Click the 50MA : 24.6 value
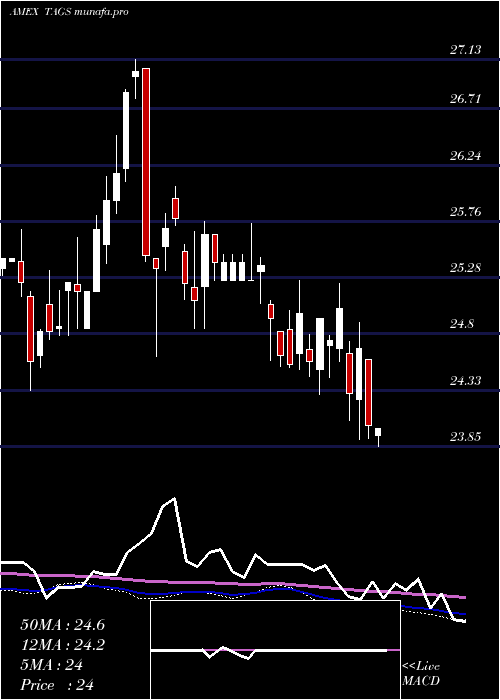Viewport: 500px width, 700px height. click(62, 625)
